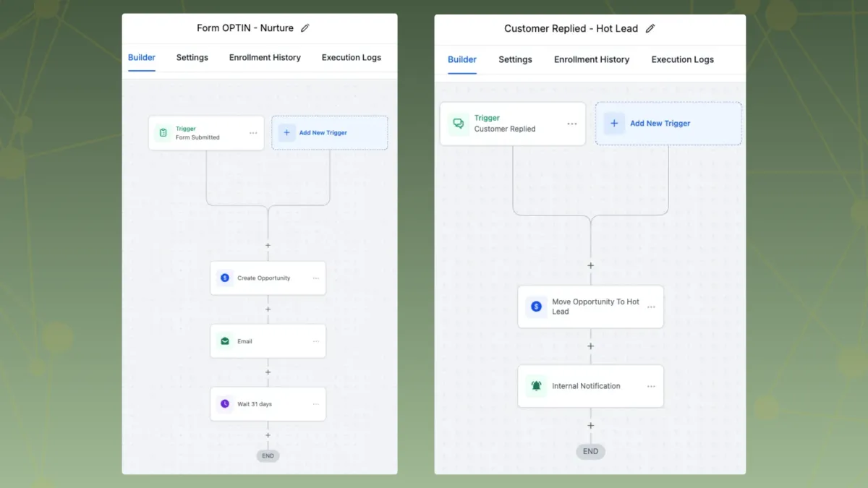Open Execution Logs tab in Hot Lead workflow
This screenshot has height=488, width=868.
click(683, 60)
